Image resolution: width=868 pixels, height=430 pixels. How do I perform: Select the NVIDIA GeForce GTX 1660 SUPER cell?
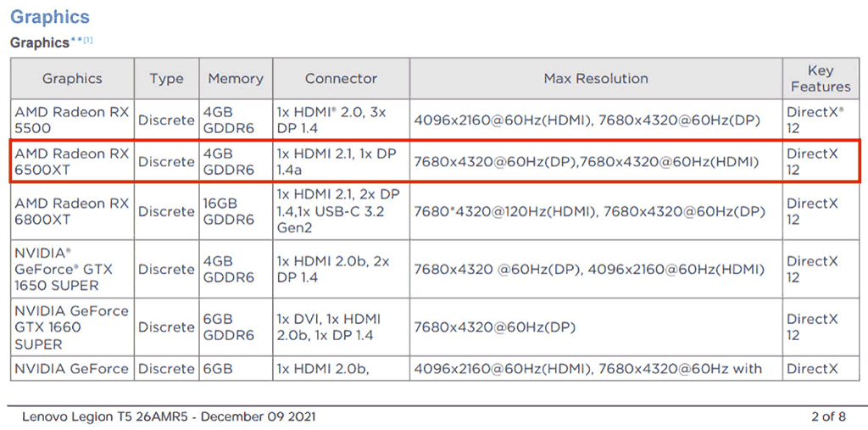click(73, 327)
